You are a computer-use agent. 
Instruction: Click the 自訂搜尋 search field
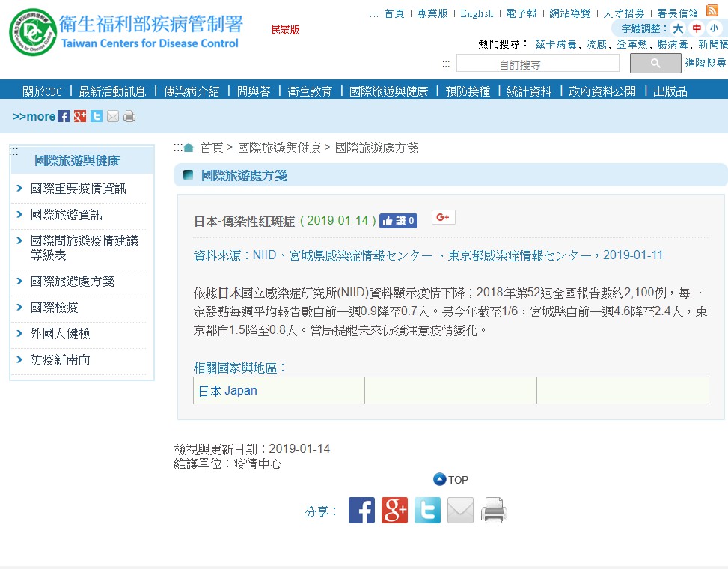[538, 63]
